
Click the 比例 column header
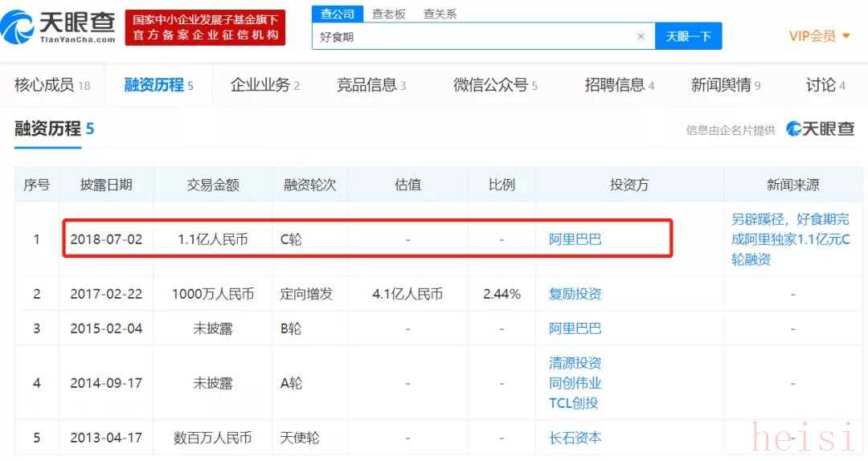tap(502, 184)
